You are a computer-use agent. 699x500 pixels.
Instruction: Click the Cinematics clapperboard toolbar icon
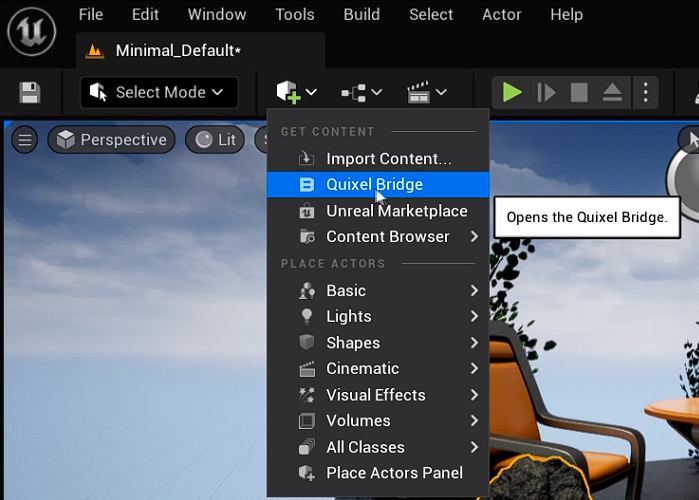(418, 92)
